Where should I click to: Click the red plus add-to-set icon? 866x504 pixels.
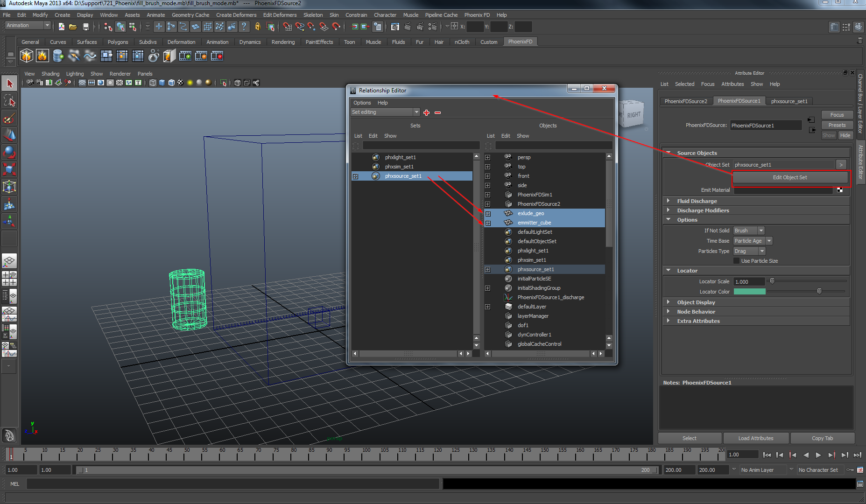(x=426, y=112)
